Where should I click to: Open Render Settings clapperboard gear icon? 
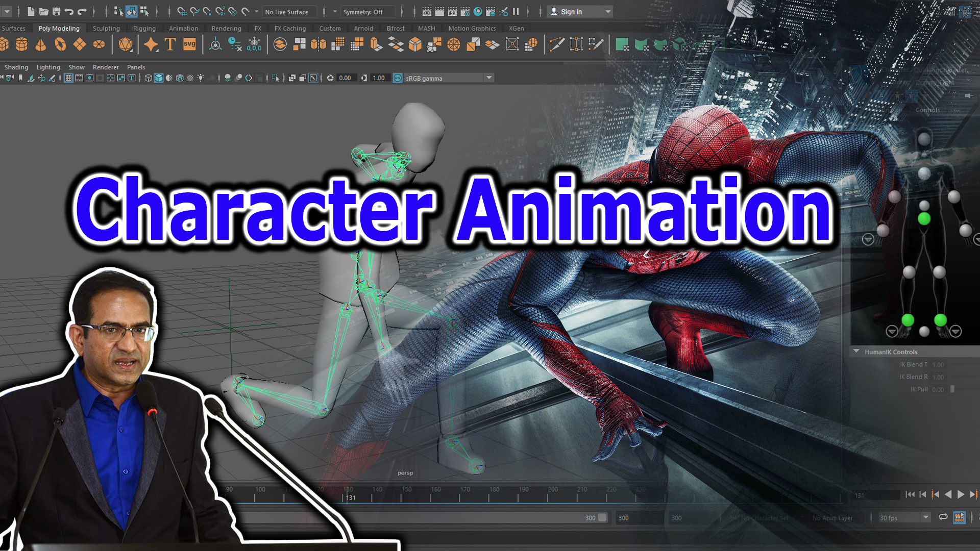click(x=465, y=11)
